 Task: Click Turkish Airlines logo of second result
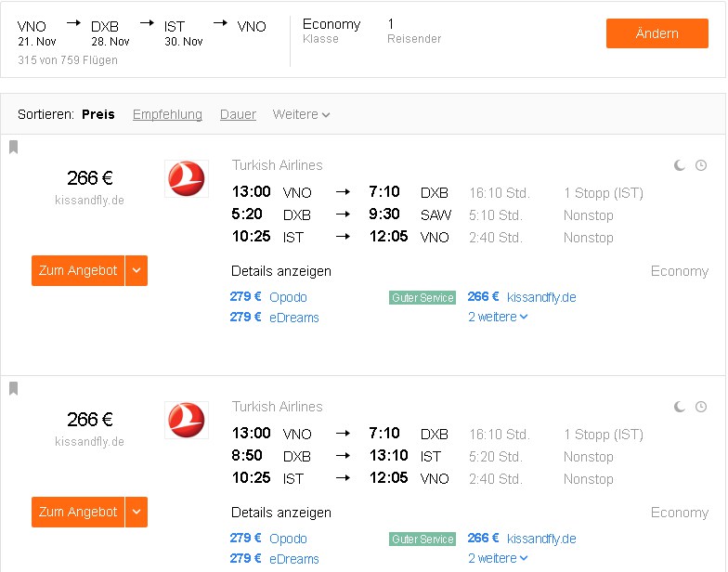pos(186,420)
